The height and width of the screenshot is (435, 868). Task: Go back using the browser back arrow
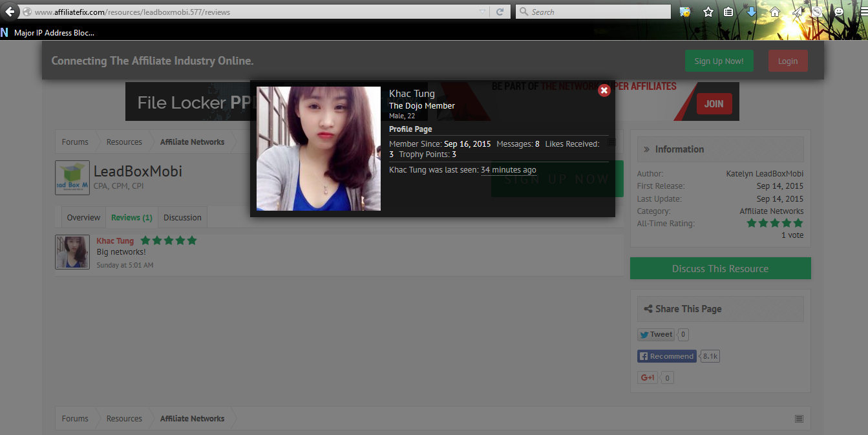tap(10, 12)
